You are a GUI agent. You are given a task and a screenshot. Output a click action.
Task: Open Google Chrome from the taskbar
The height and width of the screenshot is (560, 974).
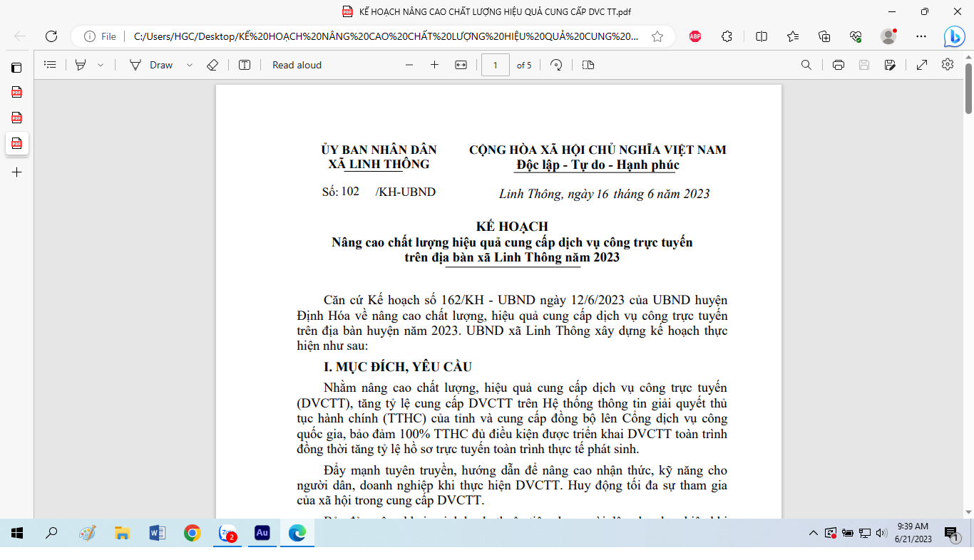click(x=192, y=533)
